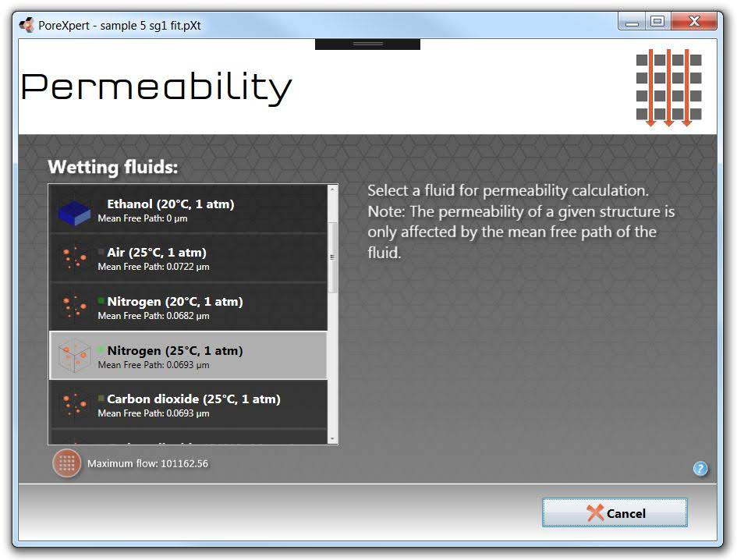Click the Permeability flow arrows grid icon
This screenshot has height=560, width=737.
click(668, 87)
